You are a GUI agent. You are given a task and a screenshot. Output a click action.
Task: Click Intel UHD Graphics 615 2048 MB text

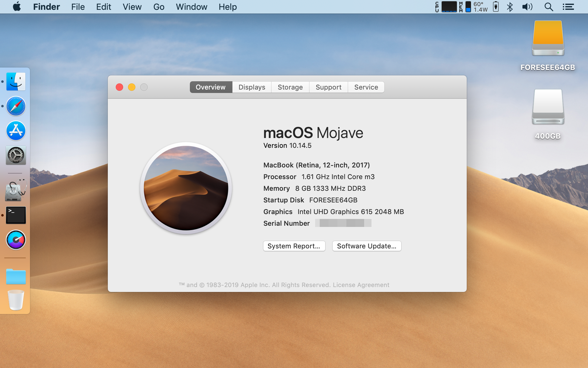tap(351, 212)
